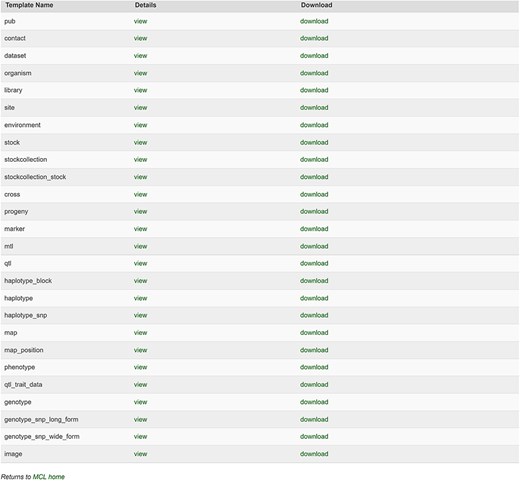Download the cross template
The width and height of the screenshot is (520, 481).
[x=314, y=194]
